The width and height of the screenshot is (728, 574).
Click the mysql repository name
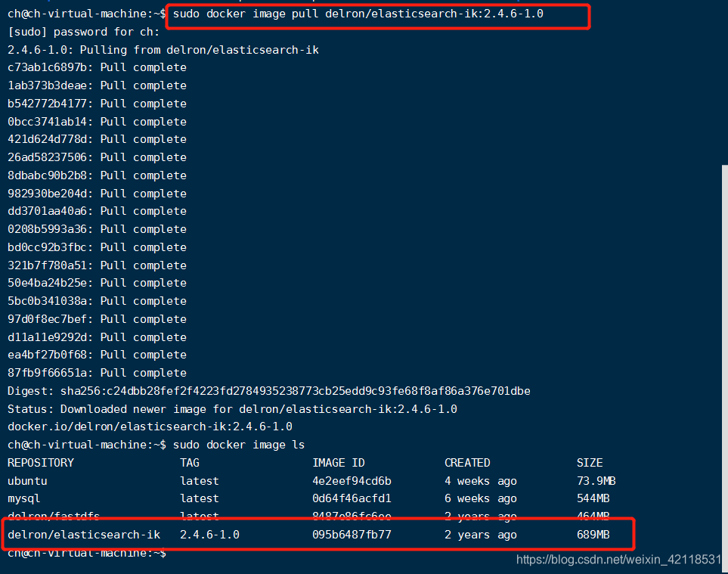pos(23,499)
